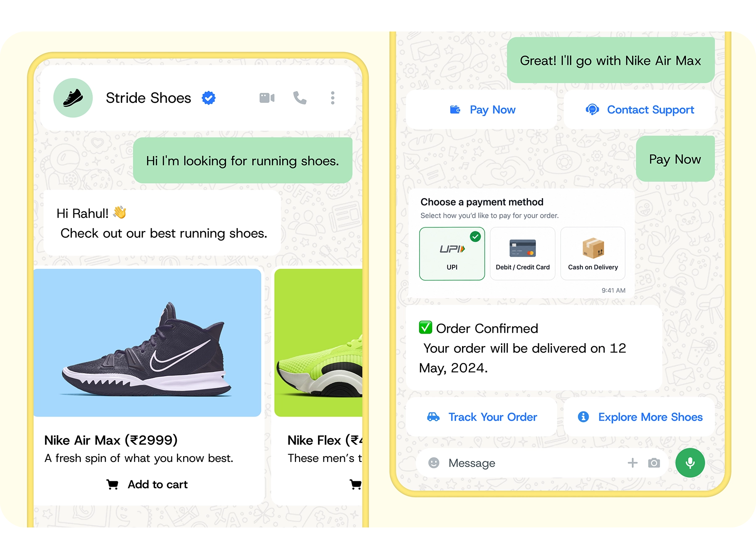756x559 pixels.
Task: Click the Order Confirmed green check emoji
Action: tap(425, 327)
